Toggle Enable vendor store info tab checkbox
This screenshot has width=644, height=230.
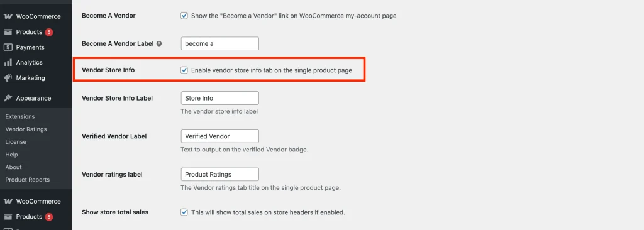point(184,70)
